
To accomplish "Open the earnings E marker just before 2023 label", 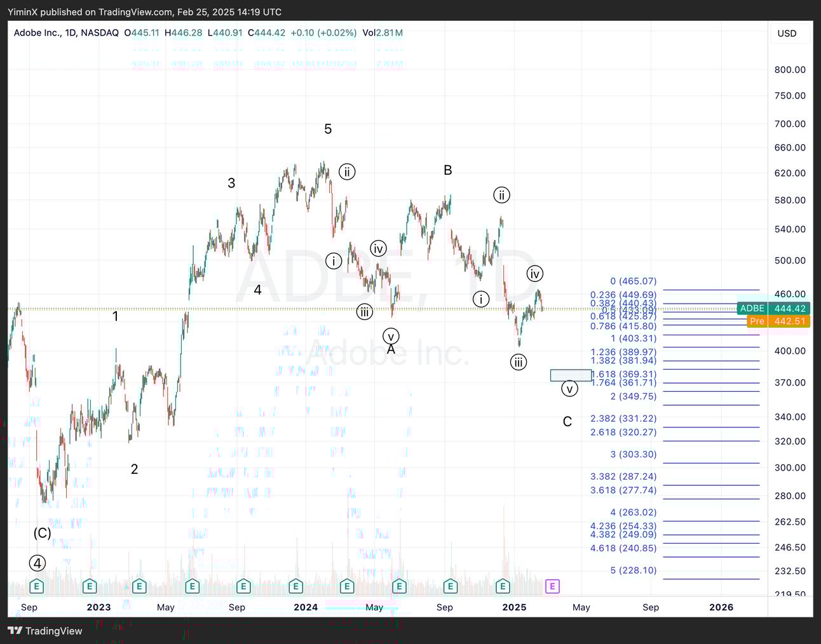I will click(x=90, y=586).
